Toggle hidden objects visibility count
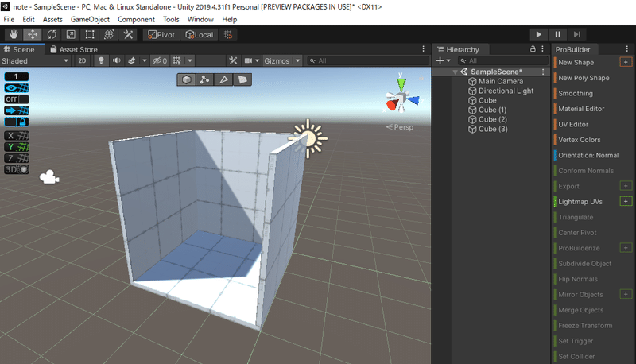Viewport: 636px width, 364px height. [x=160, y=60]
